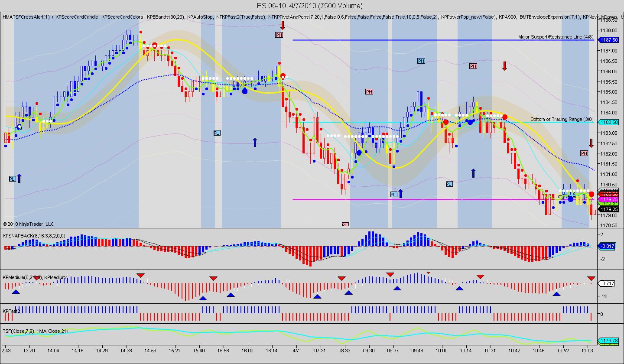624x364 pixels.
Task: Click the blue up arrow right of the 09:37 PL label
Action: (400, 193)
